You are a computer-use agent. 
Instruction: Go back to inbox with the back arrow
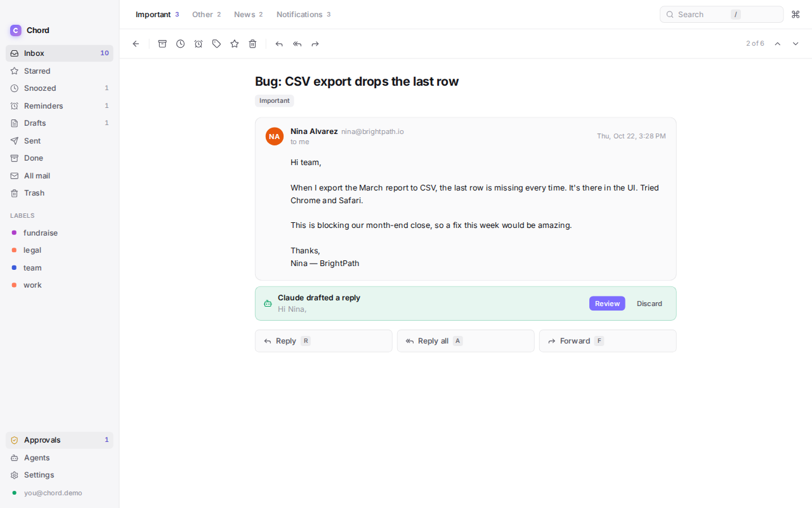pos(136,44)
